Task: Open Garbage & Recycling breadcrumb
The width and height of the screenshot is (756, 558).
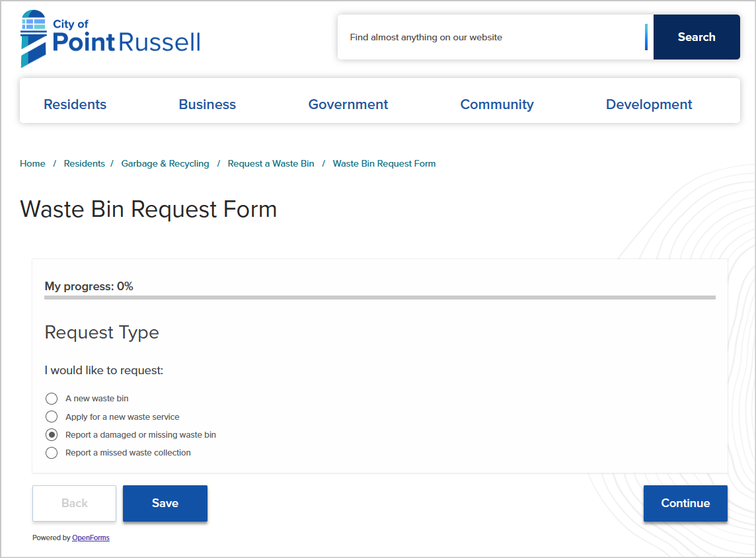Action: pyautogui.click(x=165, y=163)
